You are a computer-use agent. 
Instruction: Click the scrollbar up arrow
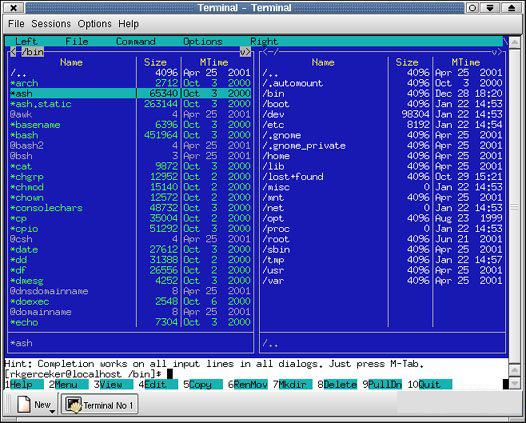coord(514,43)
